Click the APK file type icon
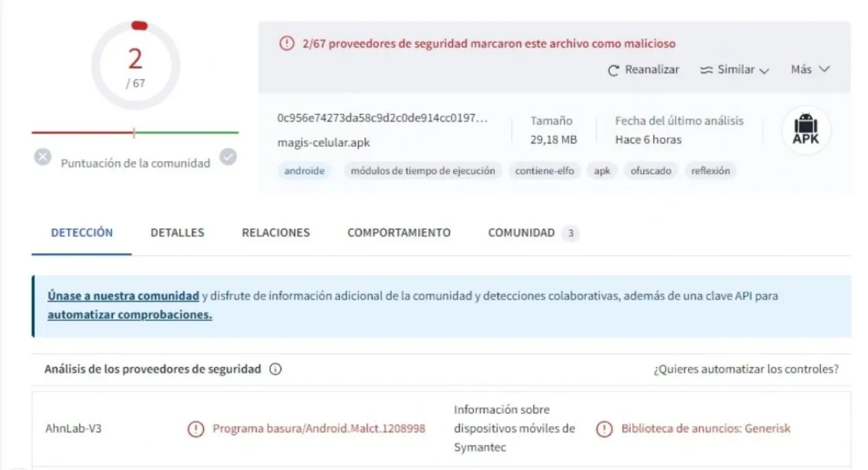The width and height of the screenshot is (868, 470). click(806, 131)
